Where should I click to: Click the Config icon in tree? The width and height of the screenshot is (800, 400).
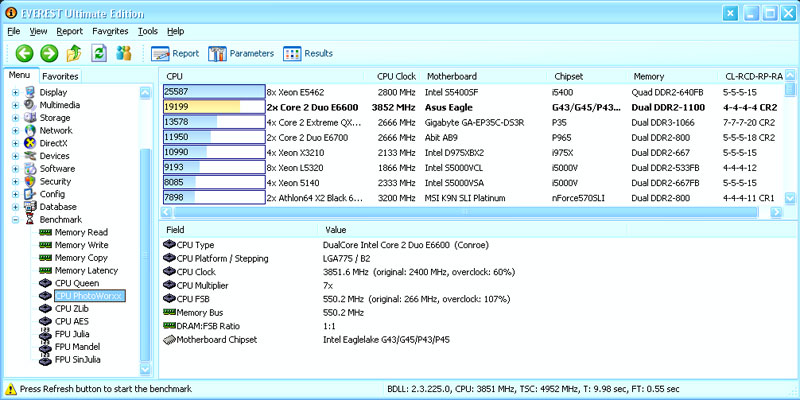click(x=30, y=194)
